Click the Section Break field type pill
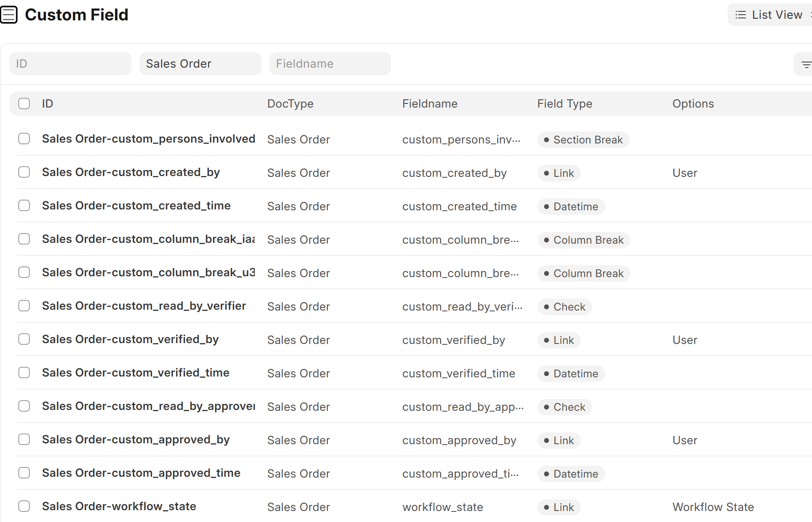Image resolution: width=812 pixels, height=522 pixels. point(583,140)
